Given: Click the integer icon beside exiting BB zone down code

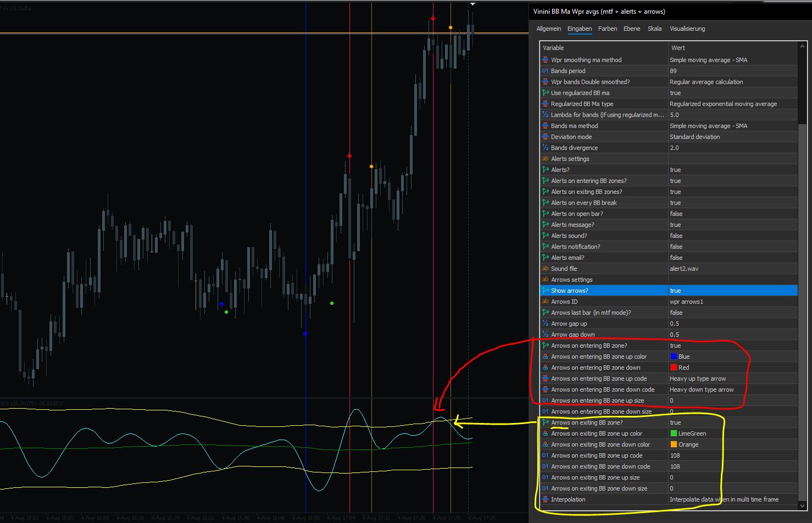Looking at the screenshot, I should [546, 466].
